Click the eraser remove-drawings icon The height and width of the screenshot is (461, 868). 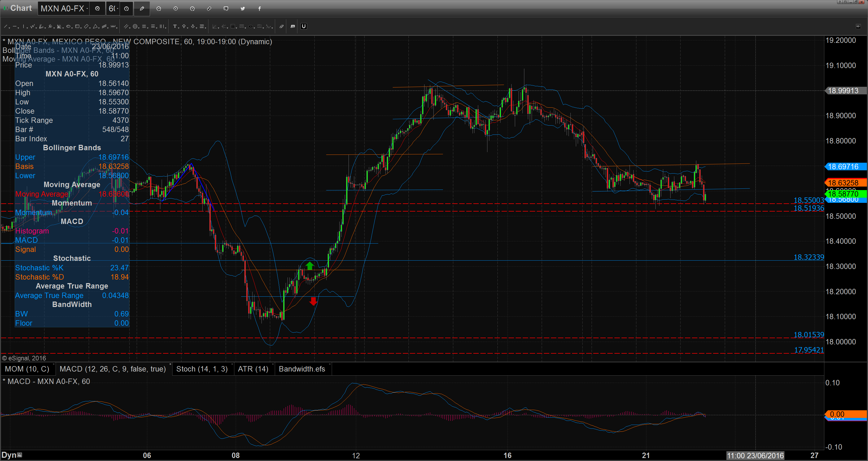point(282,26)
